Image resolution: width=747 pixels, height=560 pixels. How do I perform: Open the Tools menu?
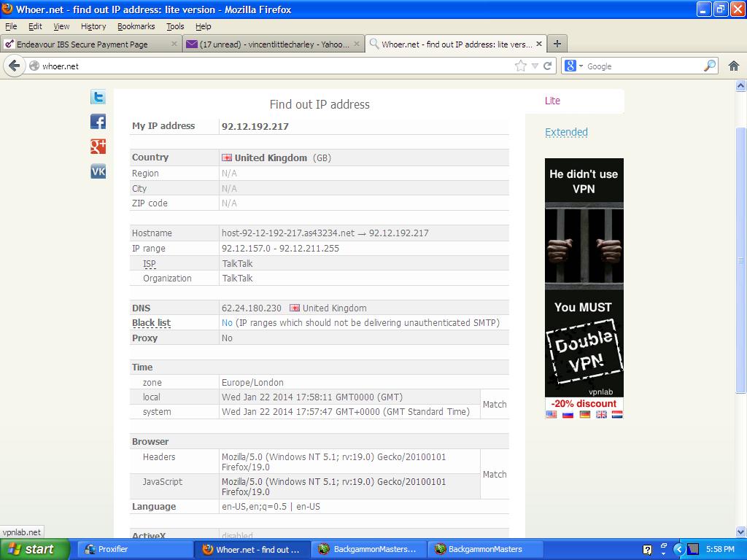click(175, 26)
